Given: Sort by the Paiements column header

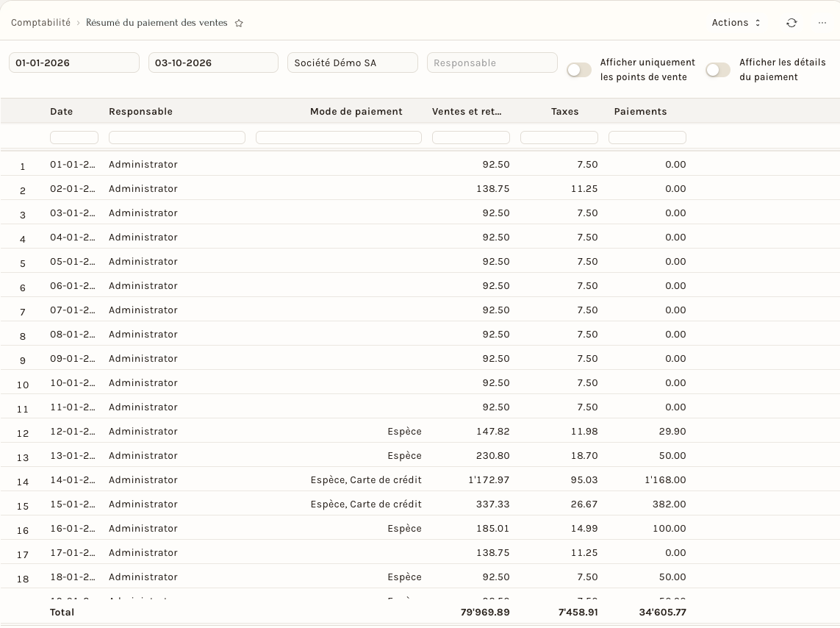Looking at the screenshot, I should (640, 112).
